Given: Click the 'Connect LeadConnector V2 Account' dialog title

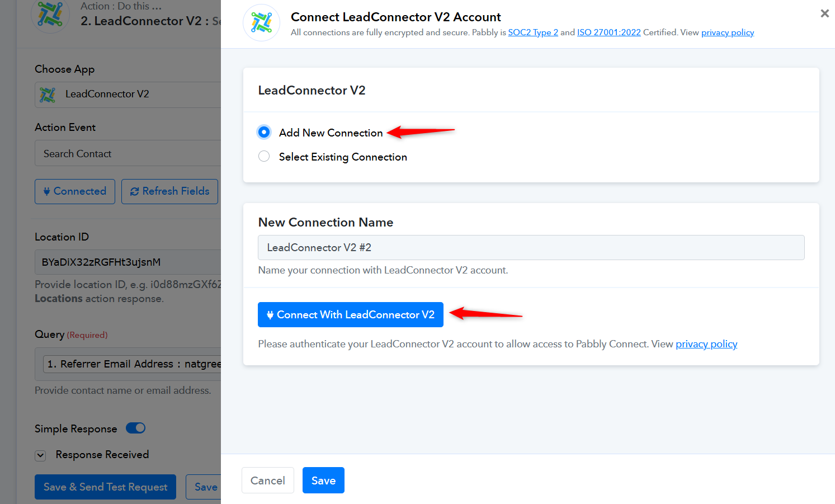Looking at the screenshot, I should point(396,17).
